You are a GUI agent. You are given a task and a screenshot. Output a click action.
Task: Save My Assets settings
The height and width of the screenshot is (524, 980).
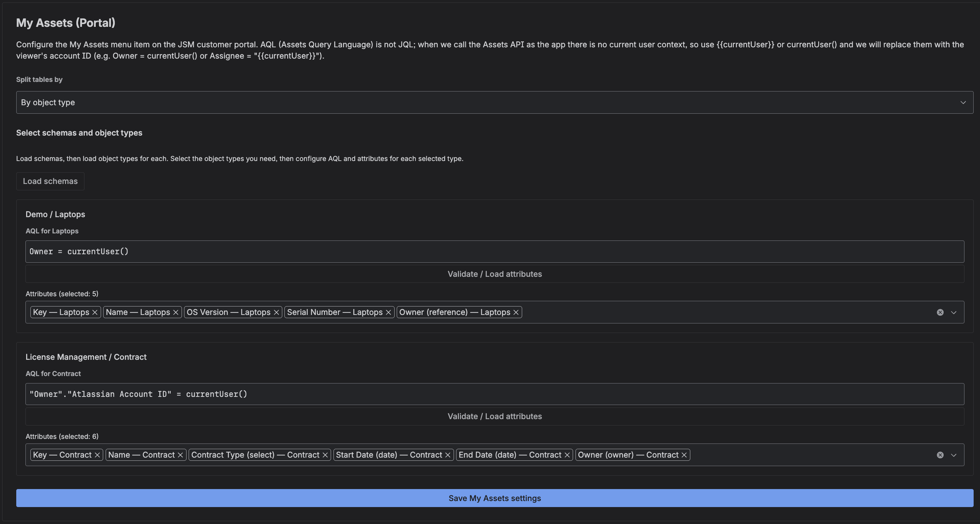point(495,498)
